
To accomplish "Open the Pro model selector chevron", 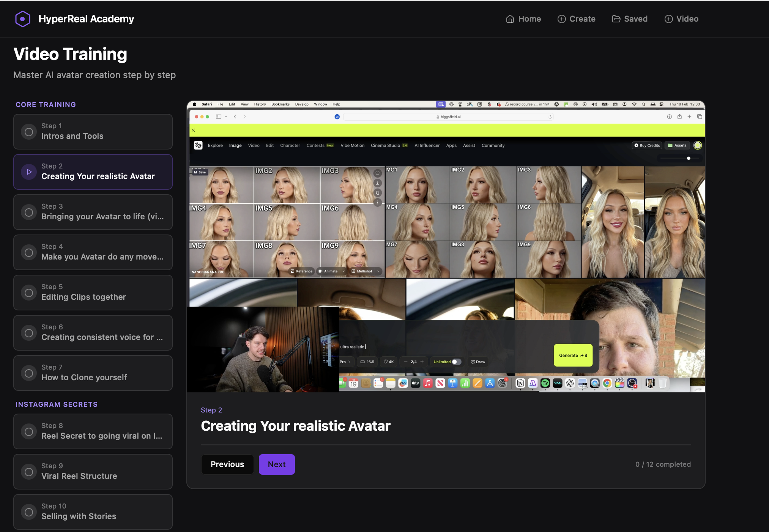I will 349,362.
